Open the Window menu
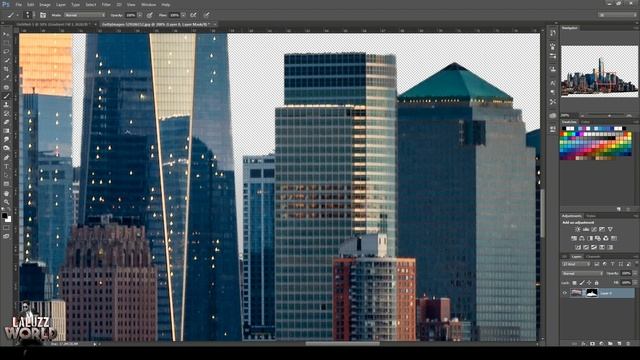The width and height of the screenshot is (640, 360). (x=148, y=4)
